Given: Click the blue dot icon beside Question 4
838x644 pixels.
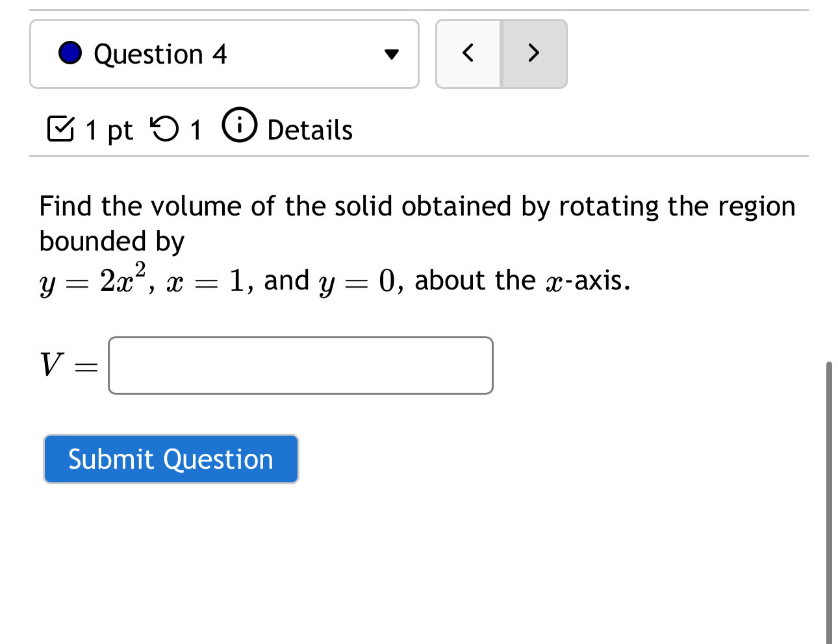Looking at the screenshot, I should [x=70, y=53].
